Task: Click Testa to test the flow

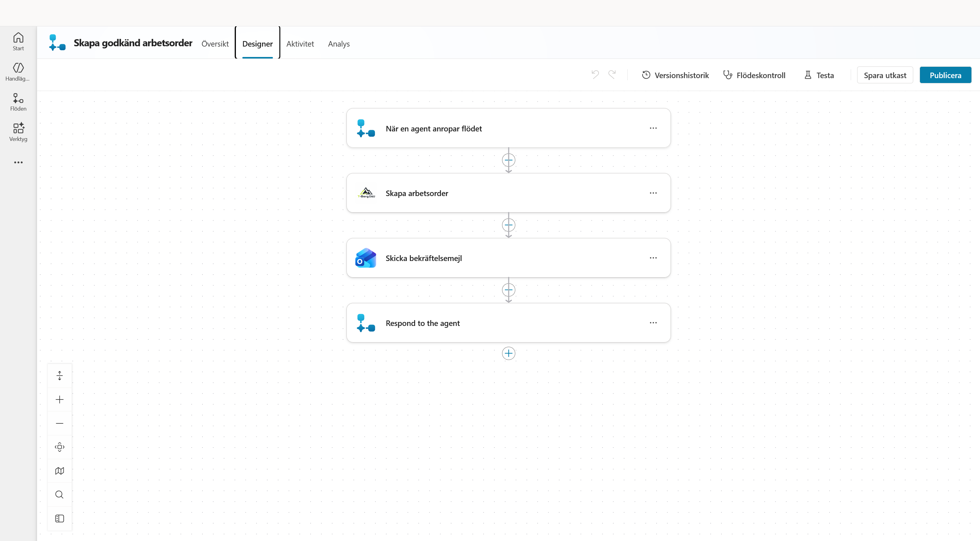Action: point(819,75)
